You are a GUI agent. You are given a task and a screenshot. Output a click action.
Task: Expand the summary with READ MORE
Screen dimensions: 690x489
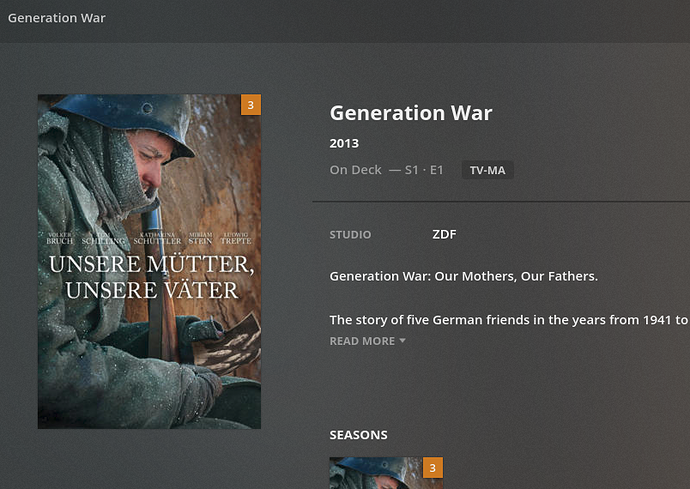[362, 341]
